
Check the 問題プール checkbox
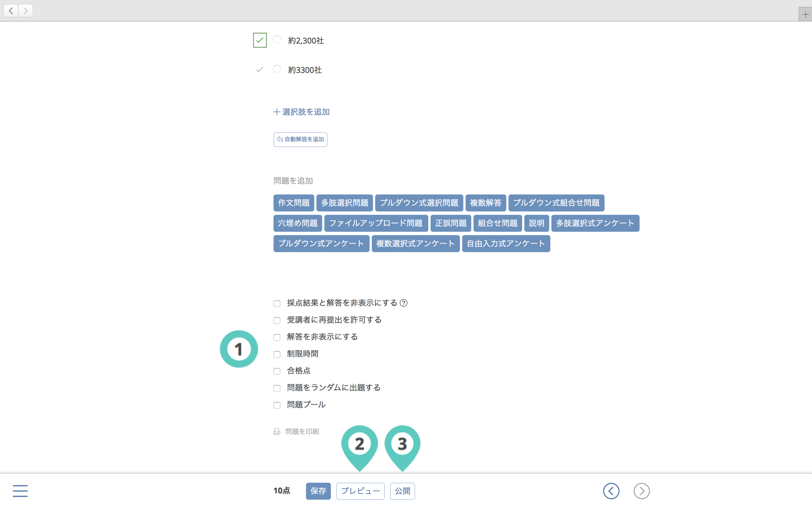pyautogui.click(x=277, y=405)
